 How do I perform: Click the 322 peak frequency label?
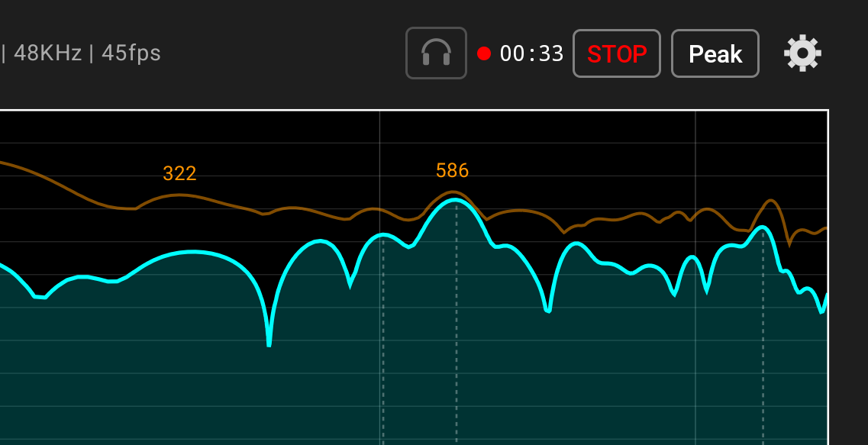[x=179, y=174]
